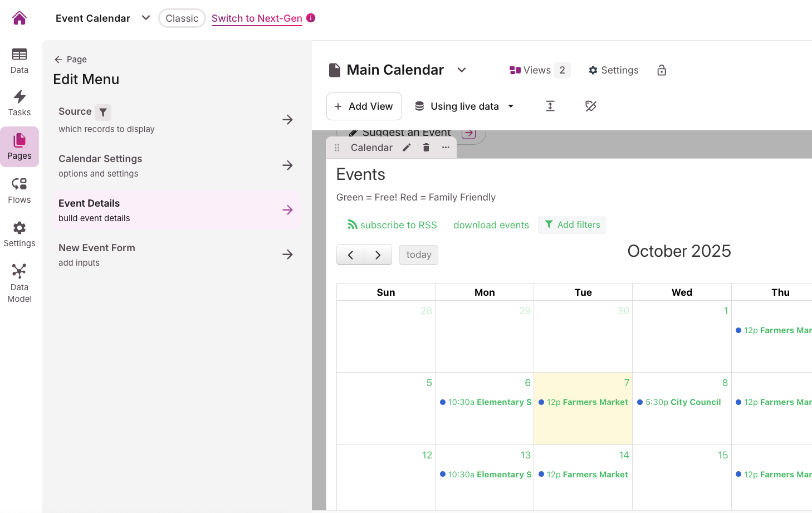
Task: Open the 5:30p City Council event
Action: pyautogui.click(x=682, y=402)
